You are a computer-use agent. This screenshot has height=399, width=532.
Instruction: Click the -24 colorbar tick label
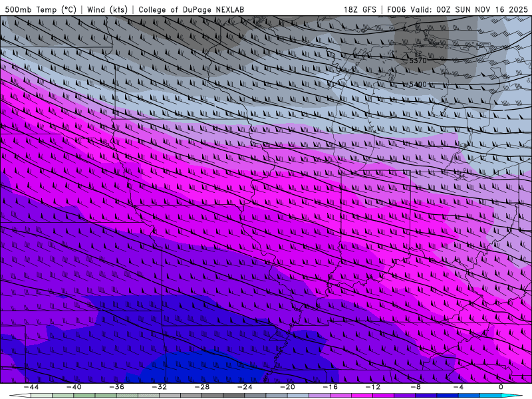(245, 387)
